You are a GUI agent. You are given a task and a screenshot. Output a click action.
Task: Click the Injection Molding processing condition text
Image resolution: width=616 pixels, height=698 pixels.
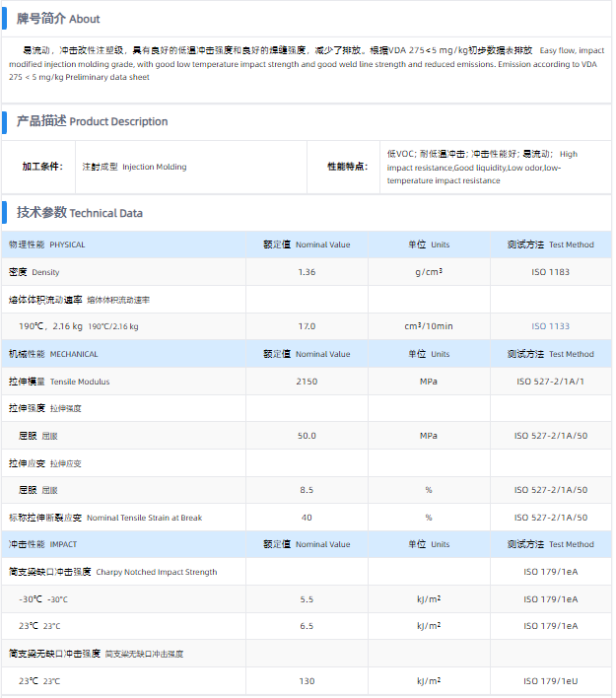point(134,167)
